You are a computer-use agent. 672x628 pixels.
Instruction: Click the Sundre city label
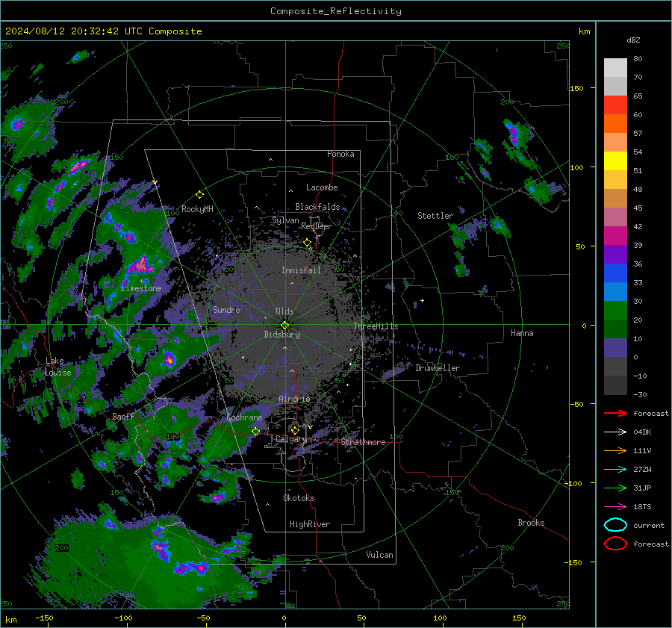pyautogui.click(x=226, y=309)
